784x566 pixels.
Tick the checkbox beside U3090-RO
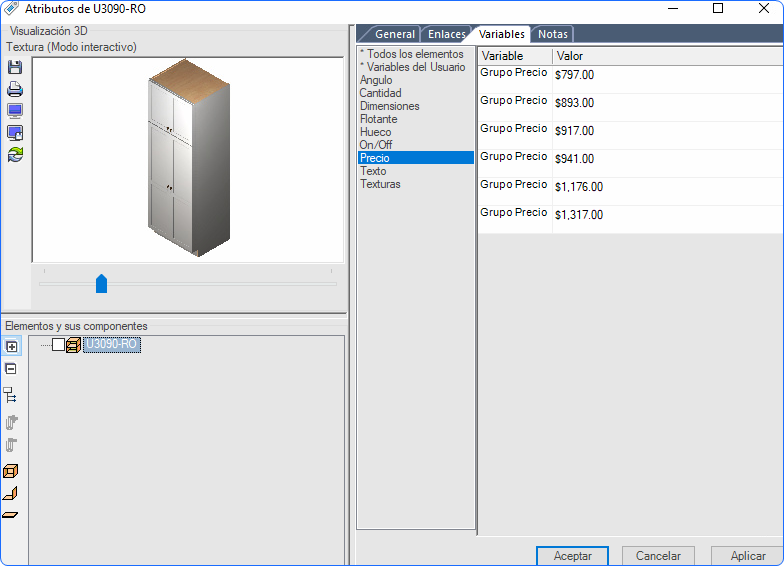(x=58, y=344)
